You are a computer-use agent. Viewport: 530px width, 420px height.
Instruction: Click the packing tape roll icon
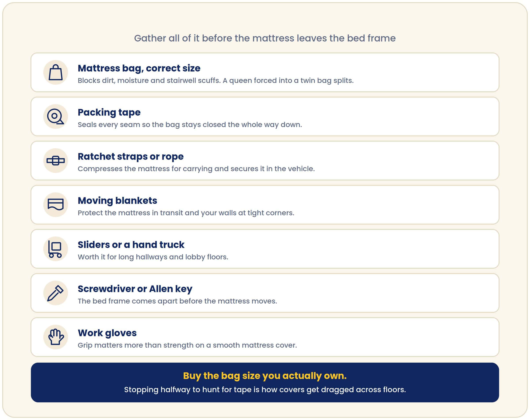(56, 116)
